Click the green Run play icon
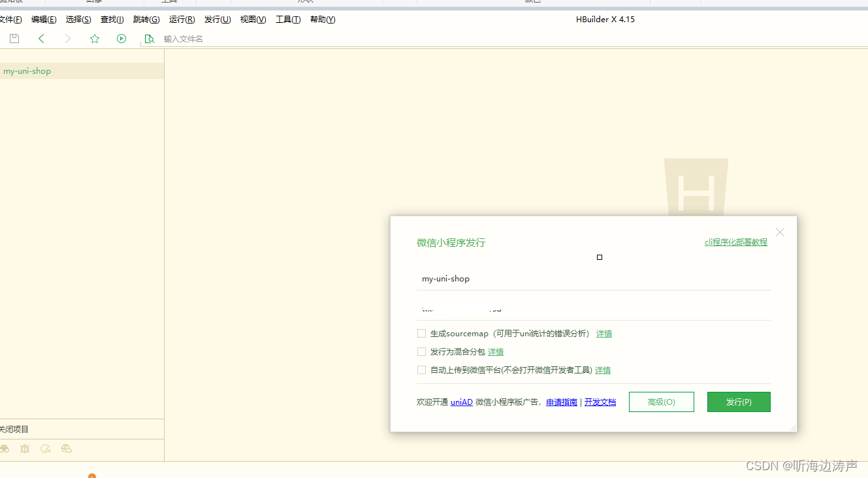The width and height of the screenshot is (868, 478). 121,39
